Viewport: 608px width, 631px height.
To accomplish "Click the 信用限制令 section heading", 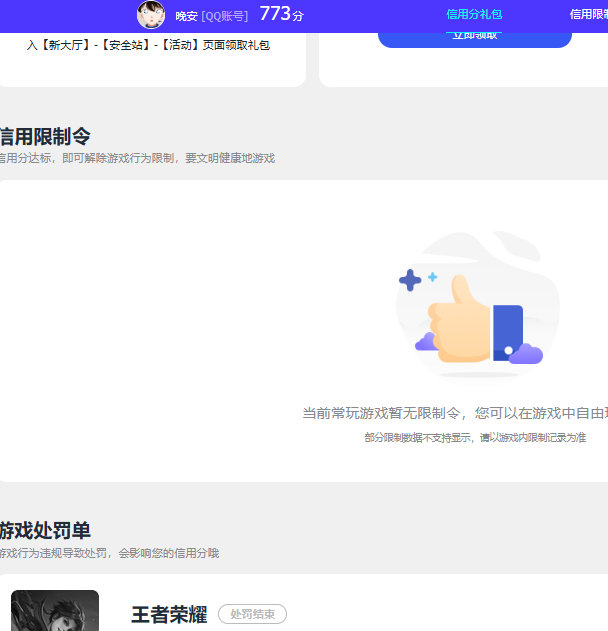I will (45, 136).
